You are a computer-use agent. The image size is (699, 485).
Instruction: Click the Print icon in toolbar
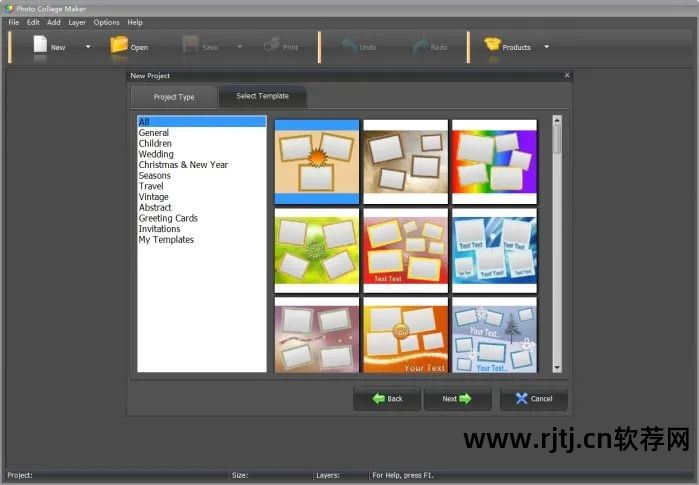tap(270, 46)
